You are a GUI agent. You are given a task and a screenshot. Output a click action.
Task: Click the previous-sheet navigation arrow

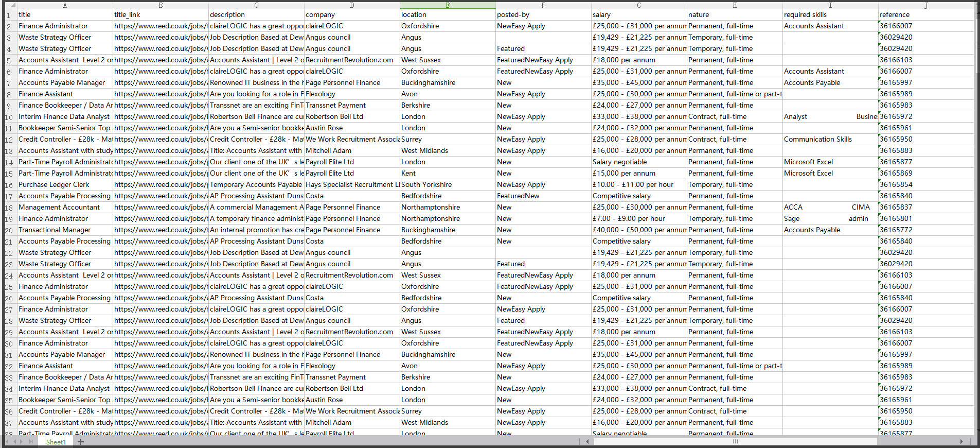click(15, 442)
